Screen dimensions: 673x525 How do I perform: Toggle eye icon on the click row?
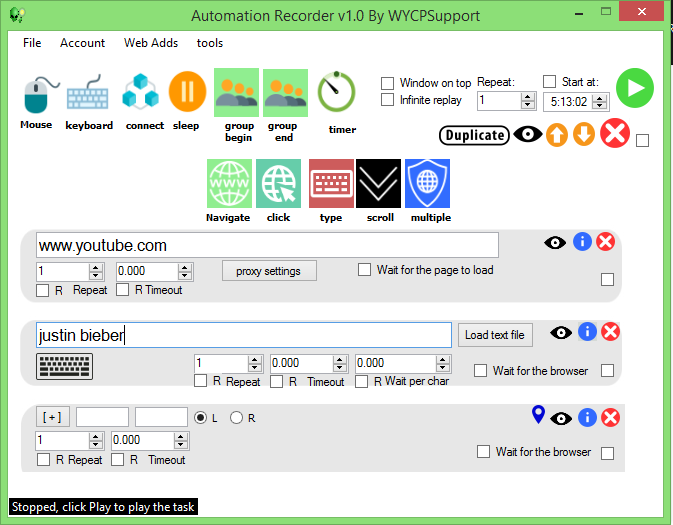[x=561, y=419]
